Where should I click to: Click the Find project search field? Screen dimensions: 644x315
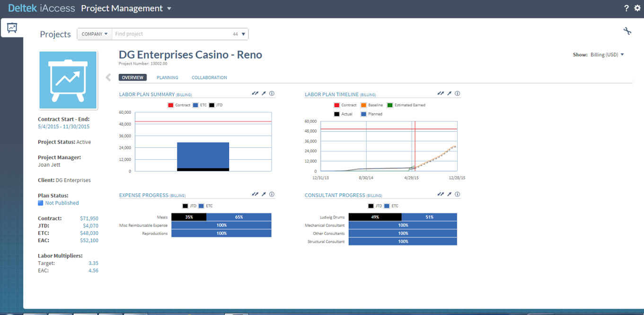coord(170,34)
